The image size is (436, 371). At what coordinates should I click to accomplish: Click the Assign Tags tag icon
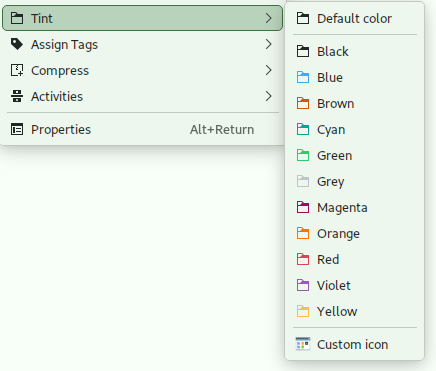click(17, 44)
